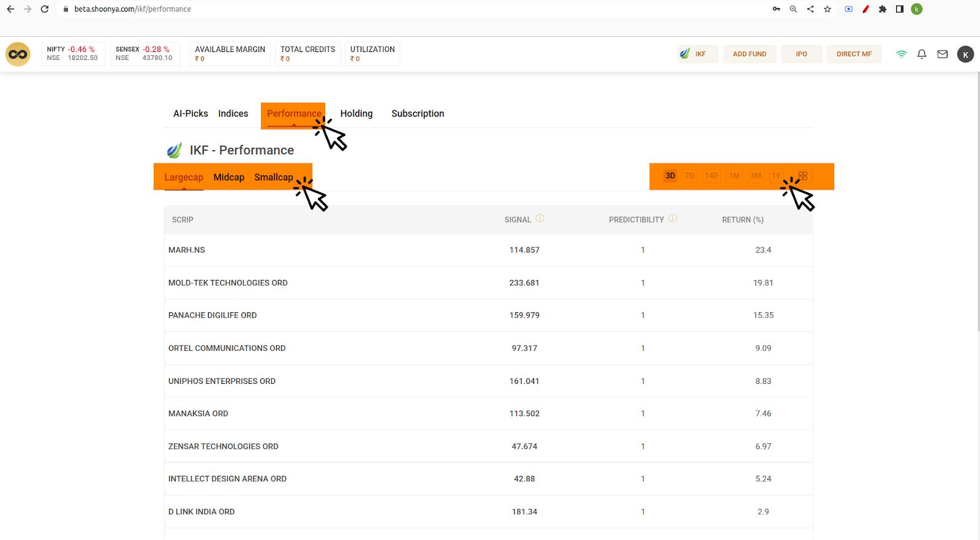Select INTELLECT DESIGN ARENA ORD scrip
980x540 pixels.
point(227,479)
